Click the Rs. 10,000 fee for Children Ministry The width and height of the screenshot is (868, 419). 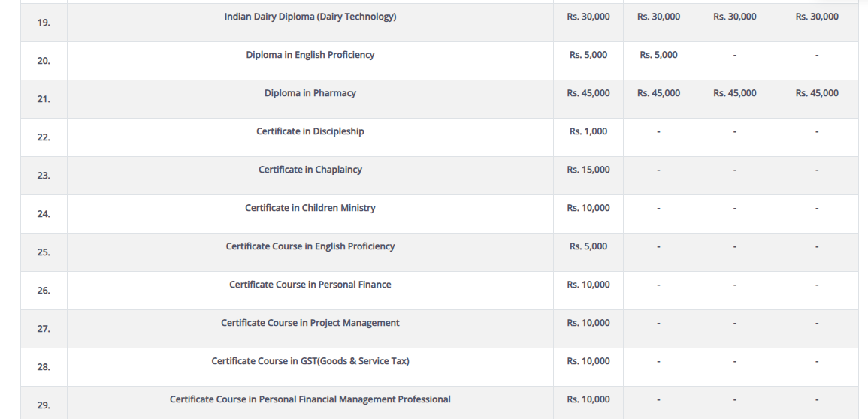(588, 208)
